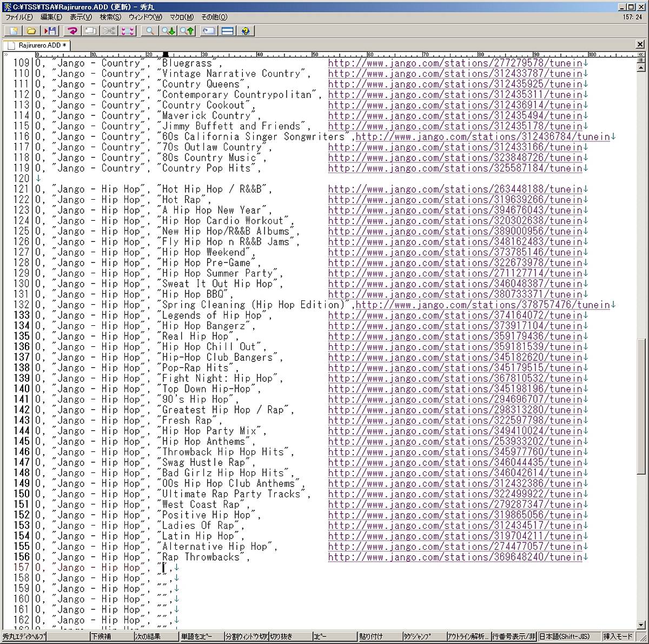Click the switch window toolbar icon
Image resolution: width=649 pixels, height=644 pixels.
(208, 31)
